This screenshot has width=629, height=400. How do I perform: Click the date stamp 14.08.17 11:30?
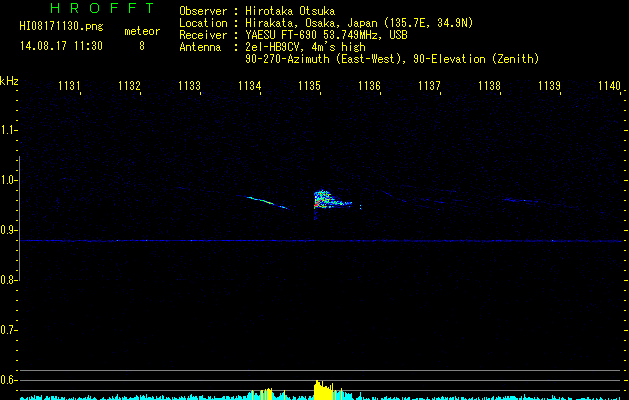click(61, 46)
